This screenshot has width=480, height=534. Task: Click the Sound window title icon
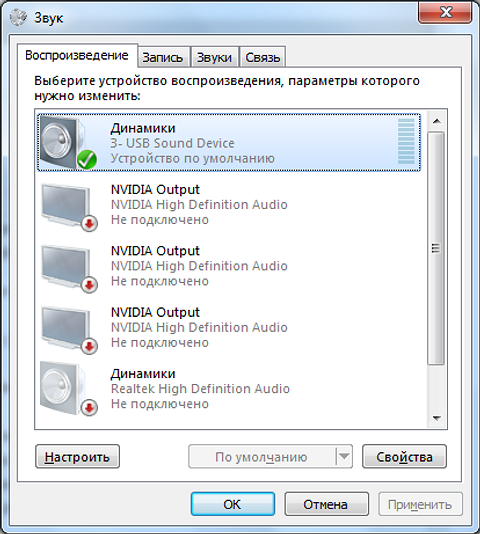[18, 17]
